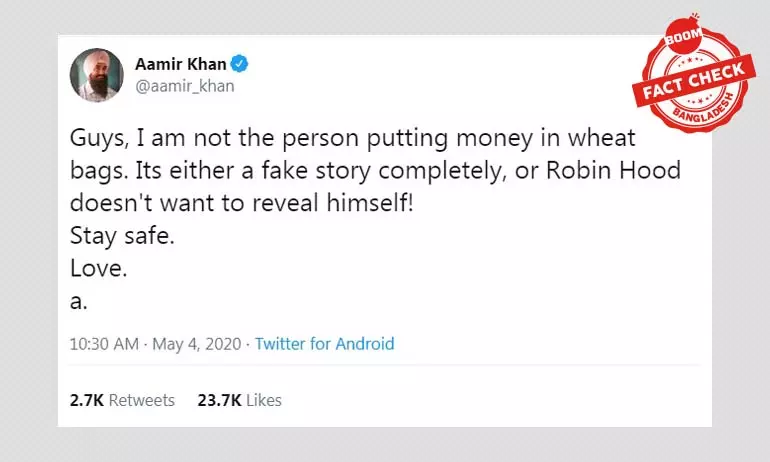Screen dimensions: 770x462
Task: View the 23.7K Likes list
Action: click(x=239, y=400)
